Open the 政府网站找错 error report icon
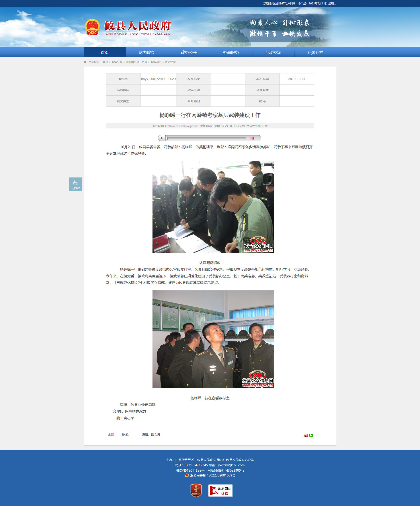 click(221, 490)
